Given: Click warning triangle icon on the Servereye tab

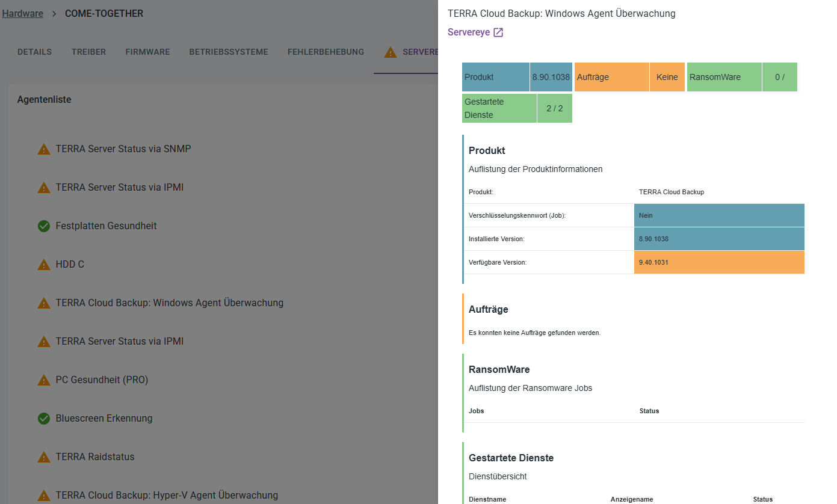Looking at the screenshot, I should coord(391,52).
